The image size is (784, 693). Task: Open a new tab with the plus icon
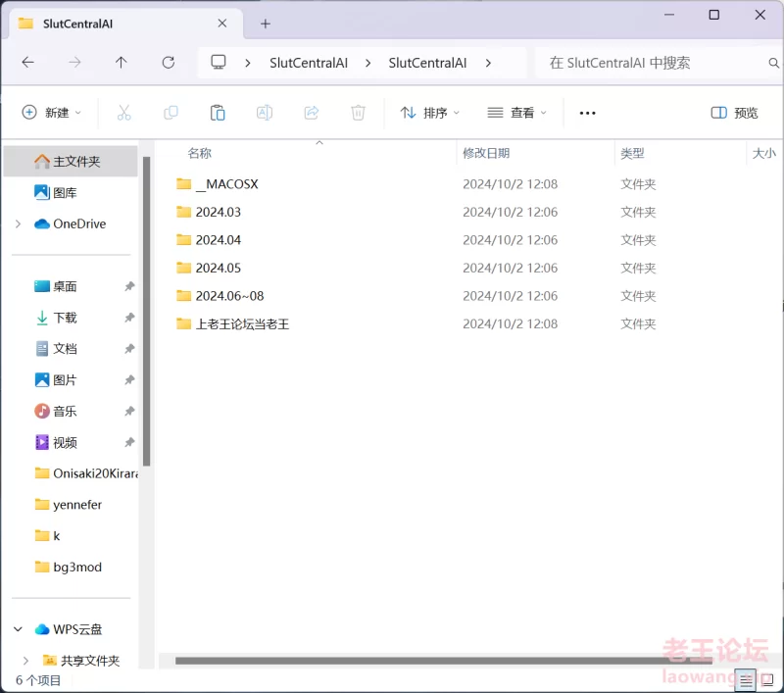265,24
